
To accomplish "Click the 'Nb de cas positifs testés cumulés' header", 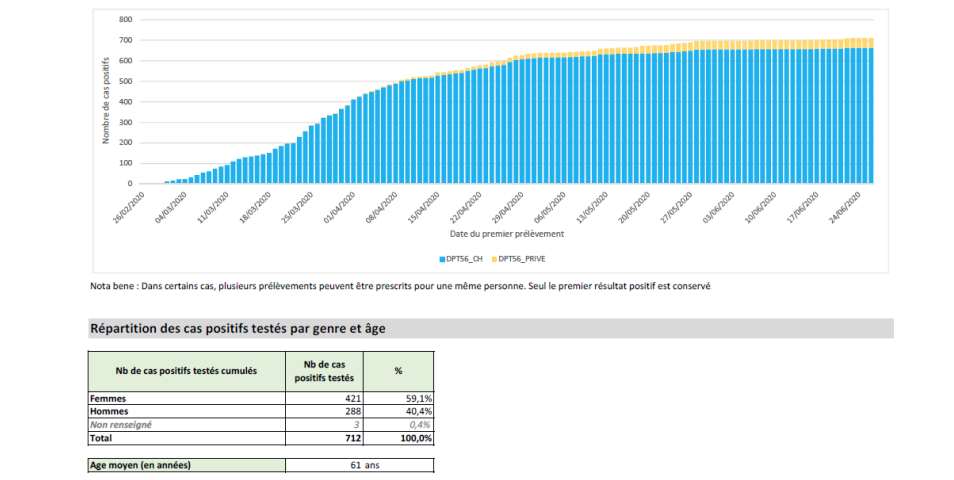I will point(186,370).
